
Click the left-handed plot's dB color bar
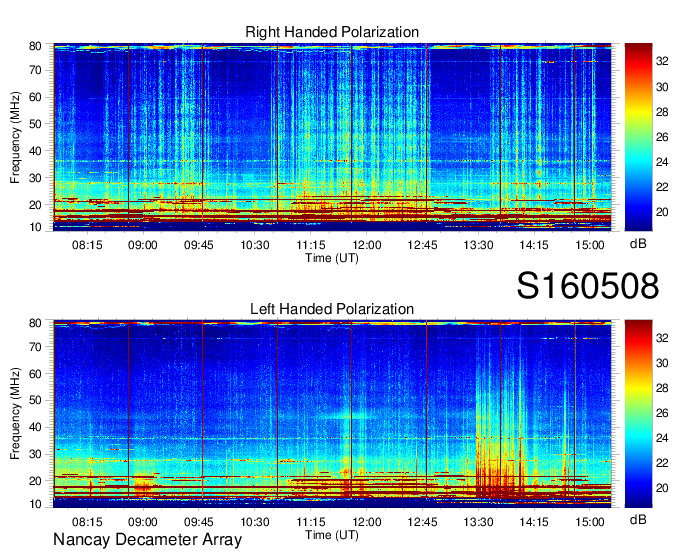(638, 414)
